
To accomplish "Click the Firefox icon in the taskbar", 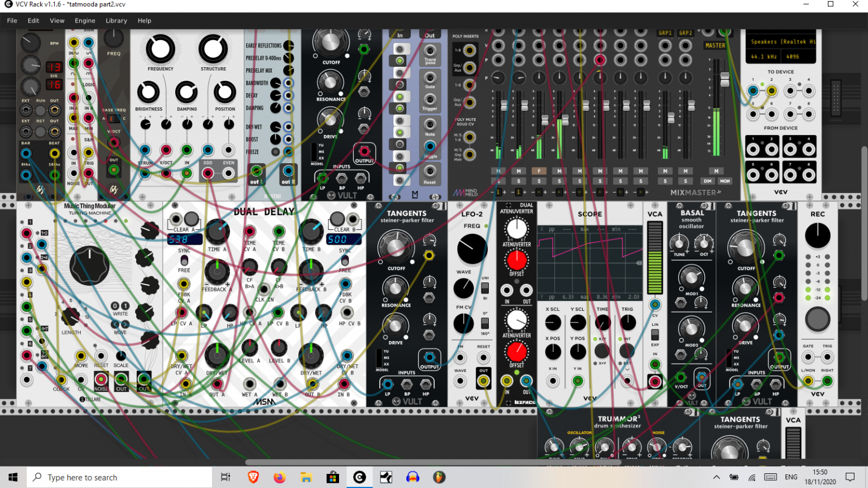I will (279, 477).
